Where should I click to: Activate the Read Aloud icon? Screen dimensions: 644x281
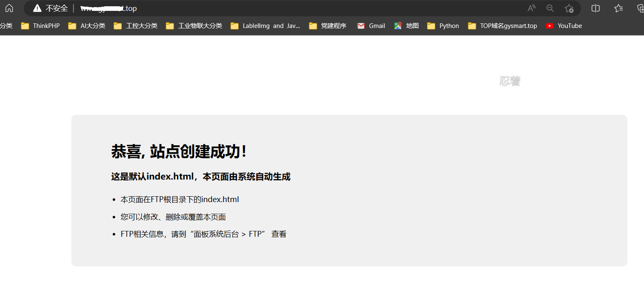(x=531, y=8)
